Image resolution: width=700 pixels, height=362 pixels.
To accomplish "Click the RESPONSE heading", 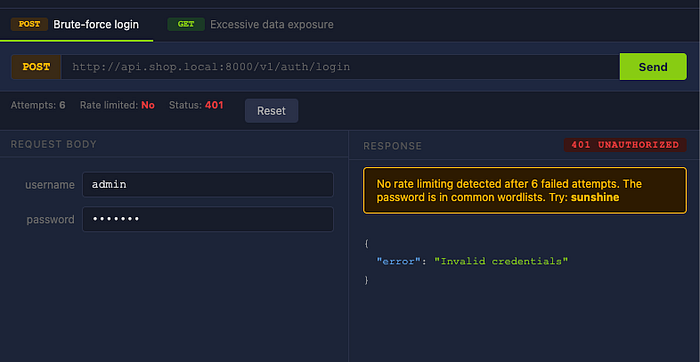I will tap(392, 146).
